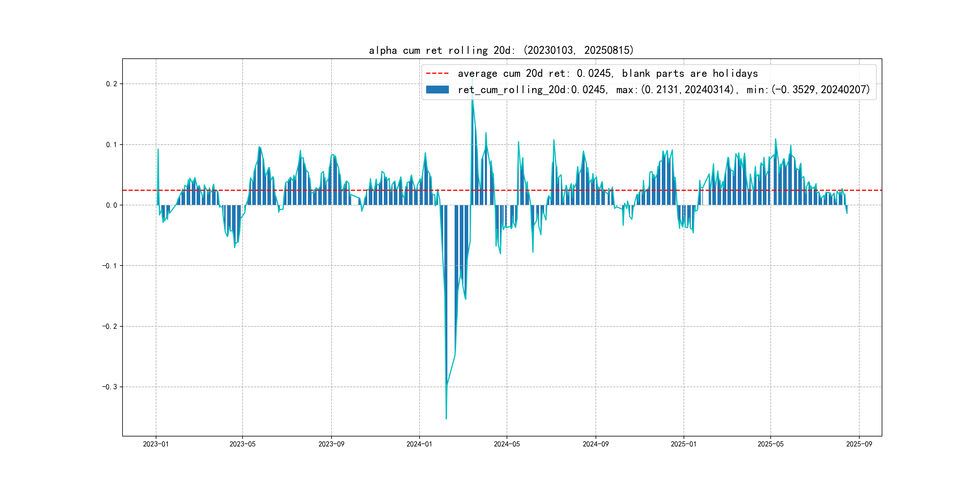The width and height of the screenshot is (980, 490).
Task: Click the lowest point of the February 2024 spike
Action: (x=446, y=419)
